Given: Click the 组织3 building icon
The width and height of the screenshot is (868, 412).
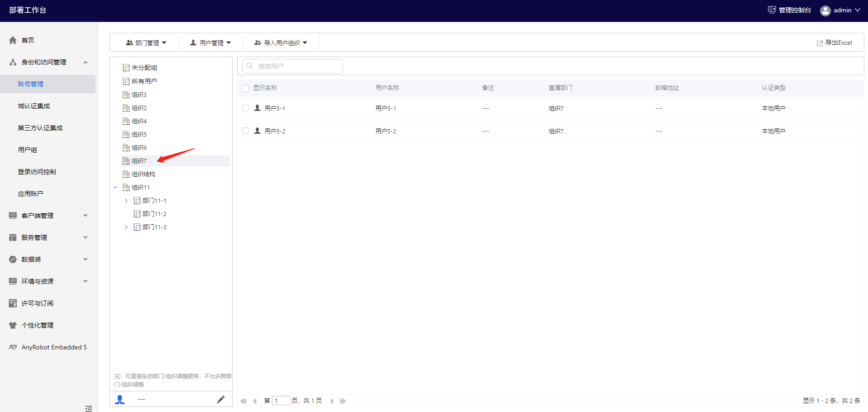Looking at the screenshot, I should point(126,95).
